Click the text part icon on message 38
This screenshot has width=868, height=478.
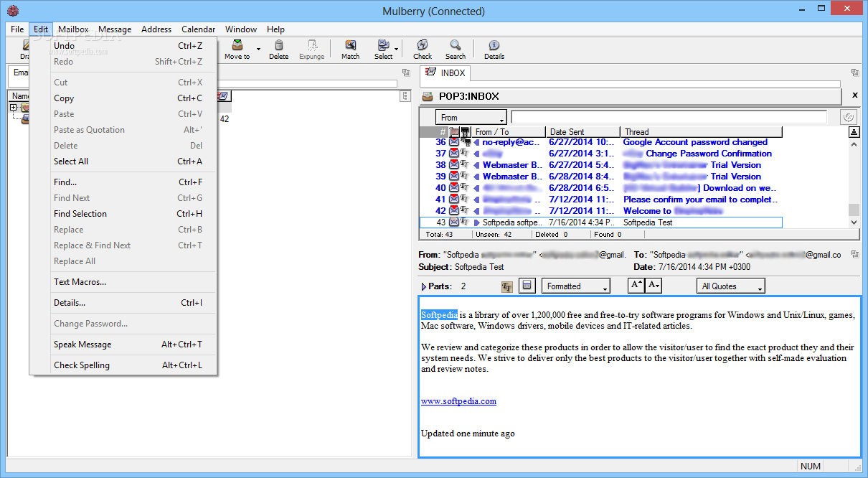[465, 165]
